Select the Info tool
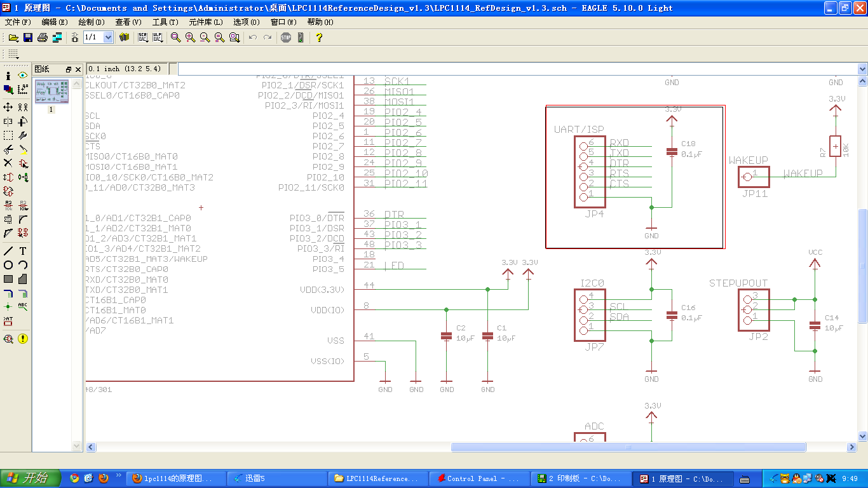 pyautogui.click(x=8, y=75)
